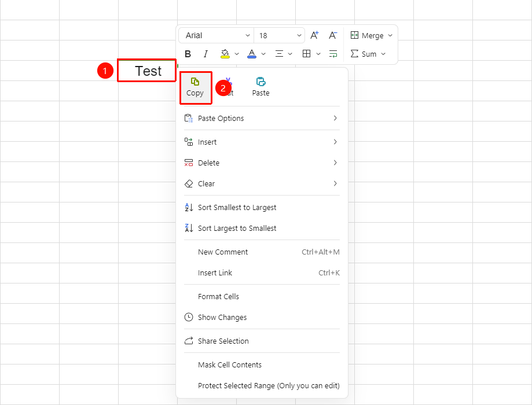
Task: Expand the Sum dropdown arrow
Action: (x=383, y=54)
